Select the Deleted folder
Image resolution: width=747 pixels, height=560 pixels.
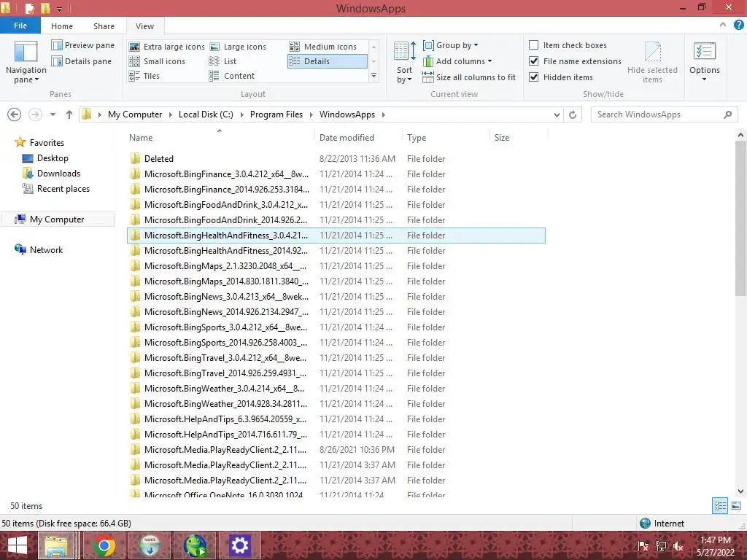click(336, 158)
